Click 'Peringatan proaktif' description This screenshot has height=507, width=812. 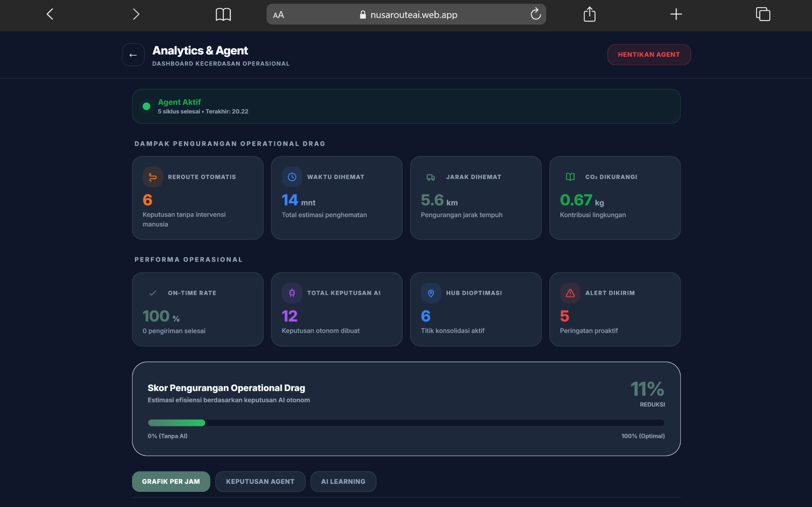pos(588,331)
